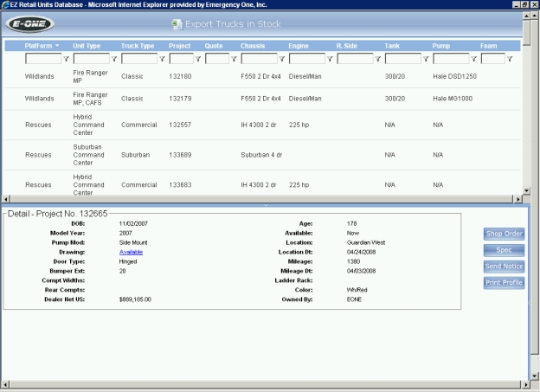540x392 pixels.
Task: Click Fire Ranger MP, CAFS unit type cell
Action: 90,99
